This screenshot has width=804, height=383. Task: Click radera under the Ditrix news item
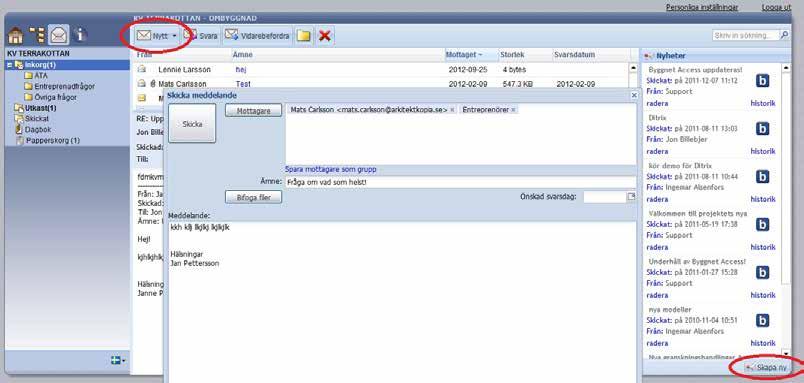[657, 151]
